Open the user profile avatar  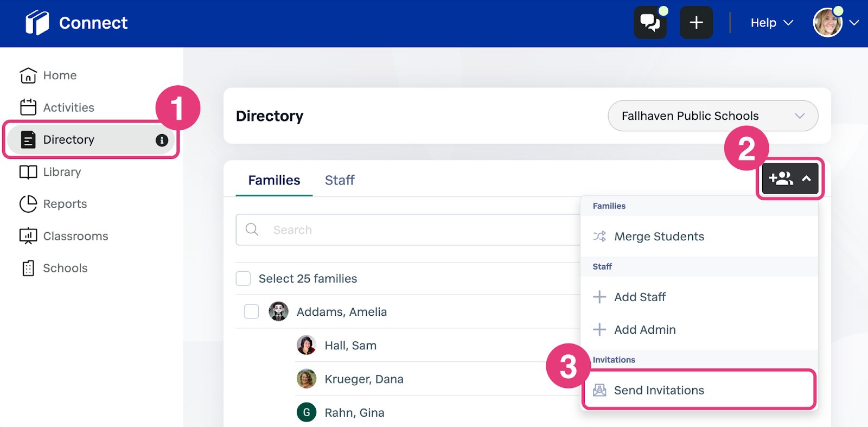point(827,23)
